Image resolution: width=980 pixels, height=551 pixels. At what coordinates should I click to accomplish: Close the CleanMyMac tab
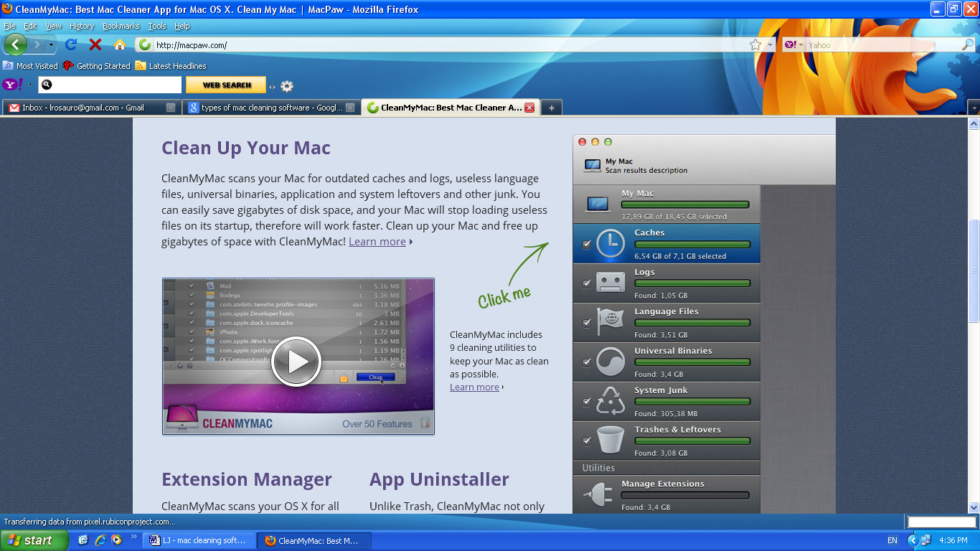pyautogui.click(x=529, y=108)
